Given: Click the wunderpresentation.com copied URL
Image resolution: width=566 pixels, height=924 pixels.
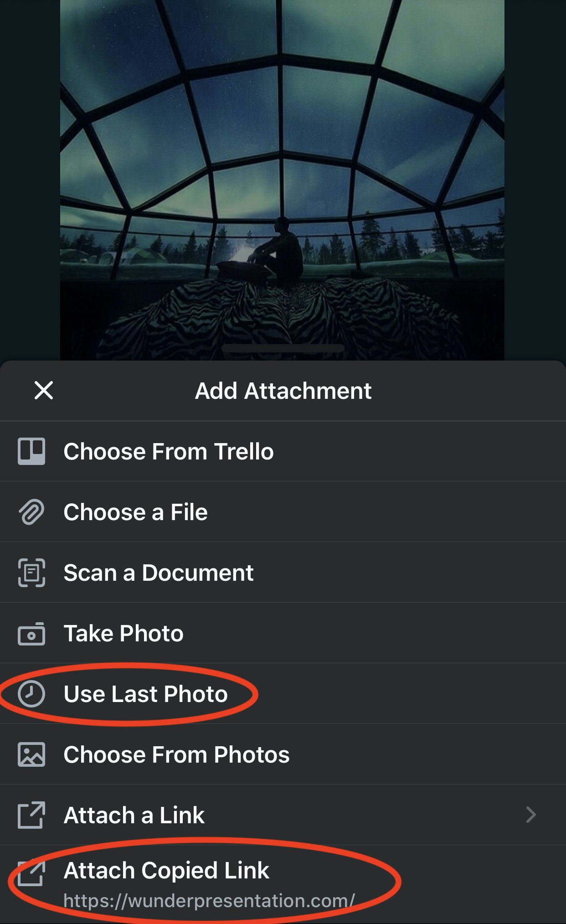Looking at the screenshot, I should 209,901.
